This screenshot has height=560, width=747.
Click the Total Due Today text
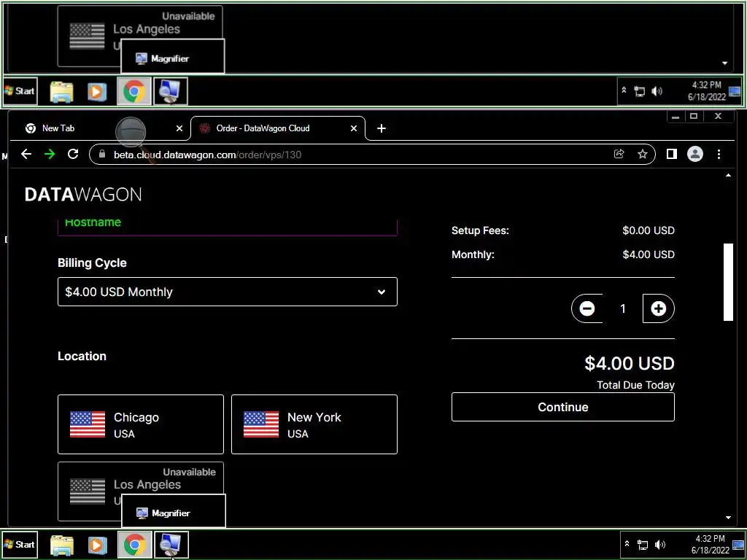(x=635, y=385)
